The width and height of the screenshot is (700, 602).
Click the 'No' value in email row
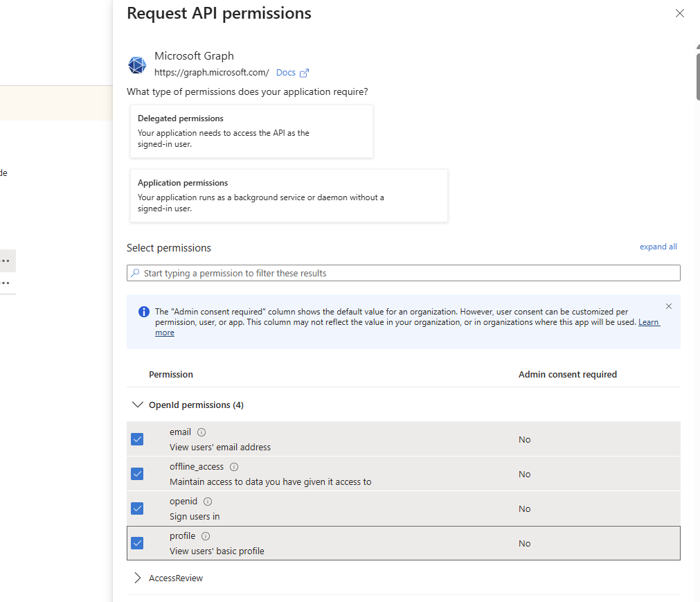pos(525,439)
